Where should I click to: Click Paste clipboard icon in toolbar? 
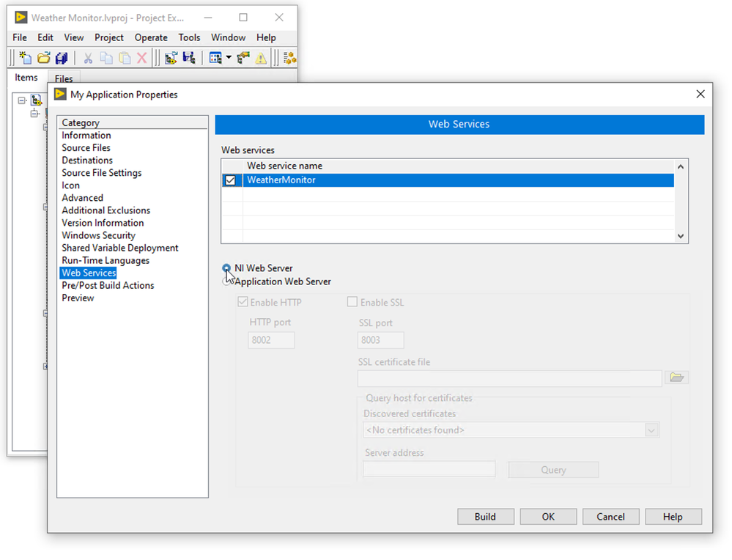coord(125,58)
